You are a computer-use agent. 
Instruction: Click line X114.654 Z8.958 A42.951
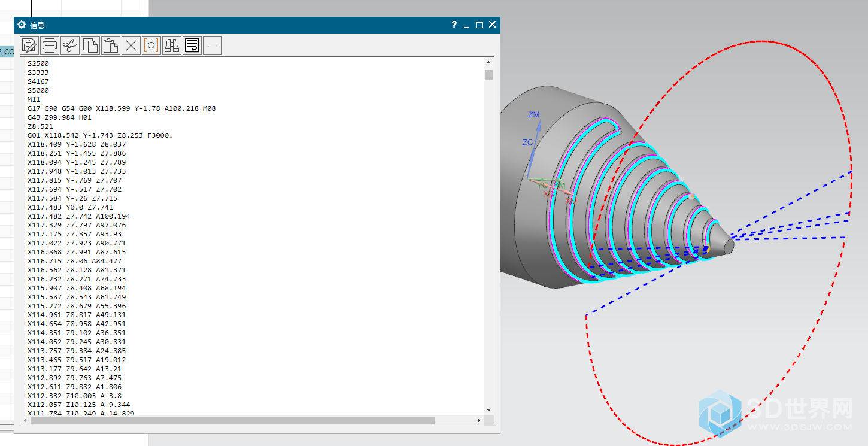click(x=77, y=324)
